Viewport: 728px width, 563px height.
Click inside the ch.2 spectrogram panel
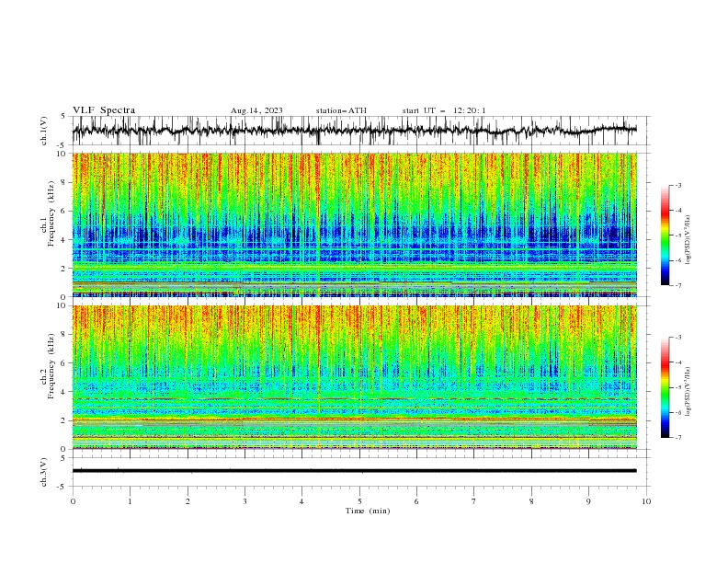tap(354, 377)
